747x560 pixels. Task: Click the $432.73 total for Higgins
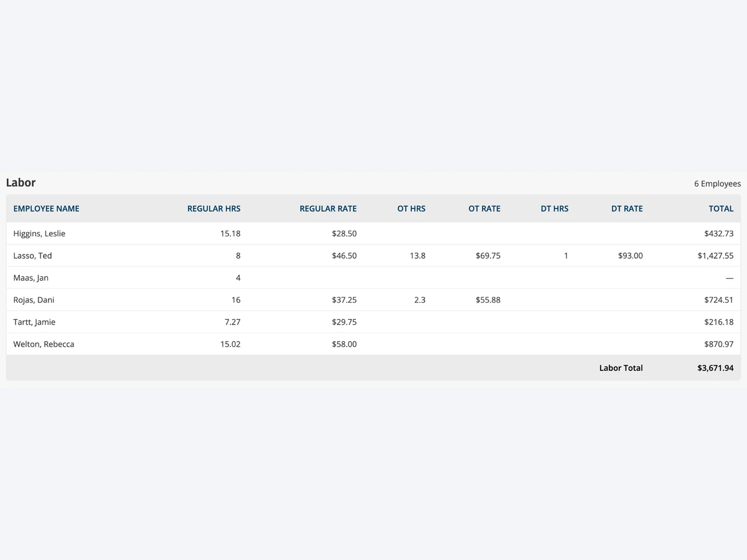point(719,233)
